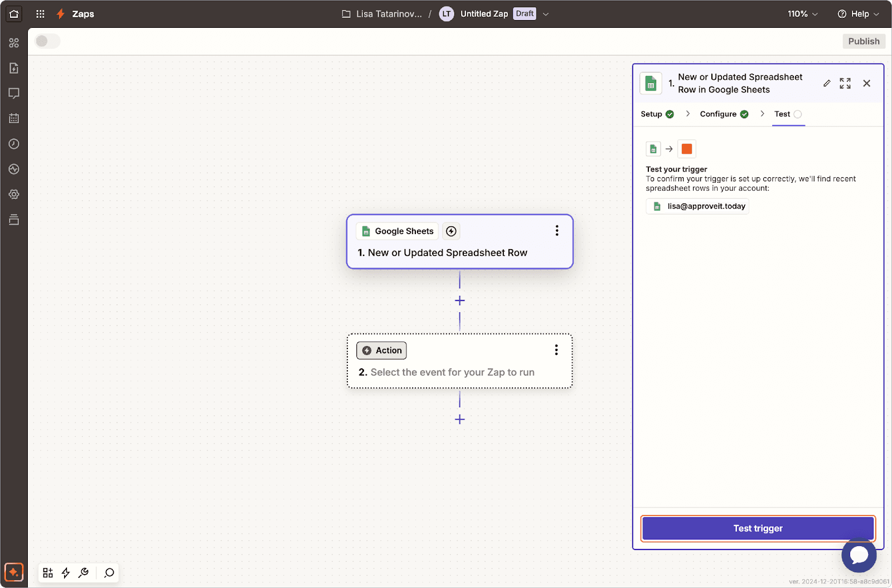Open the sidebar comments icon
Screen dimensions: 892x588
pyautogui.click(x=14, y=93)
